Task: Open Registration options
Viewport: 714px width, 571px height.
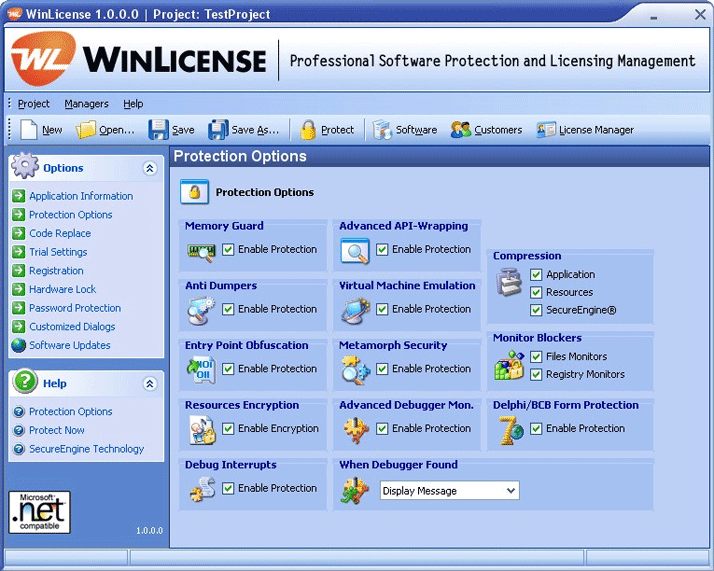Action: (x=56, y=270)
